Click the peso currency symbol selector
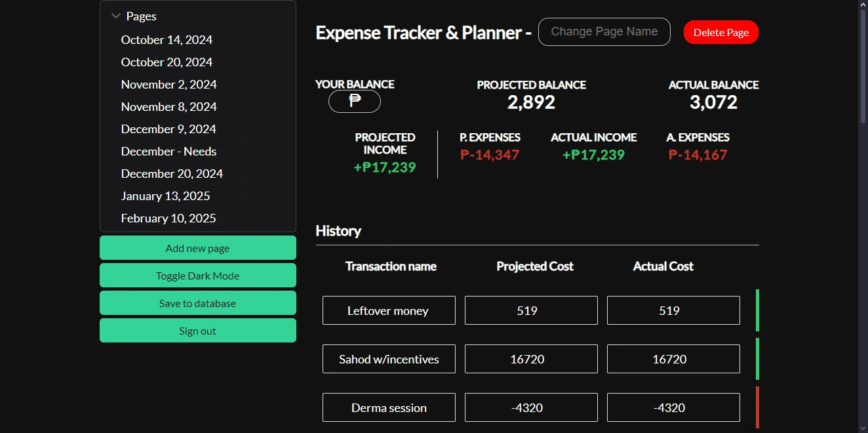The width and height of the screenshot is (868, 433). (x=355, y=101)
